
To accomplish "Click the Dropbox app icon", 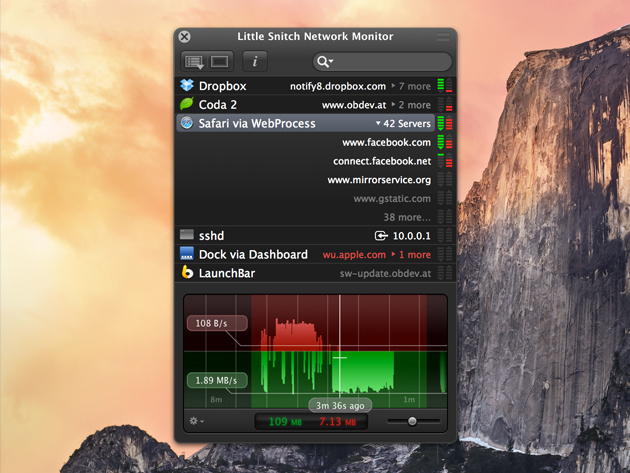I will (x=187, y=85).
